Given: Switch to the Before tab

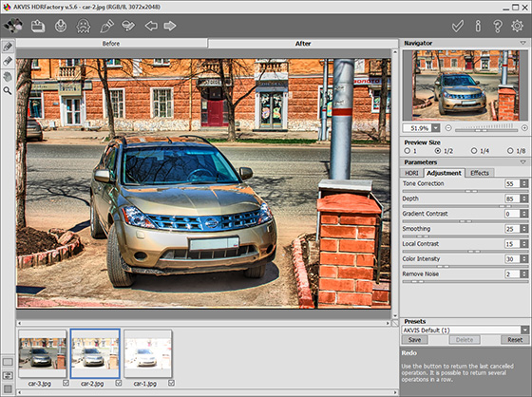Looking at the screenshot, I should (111, 44).
